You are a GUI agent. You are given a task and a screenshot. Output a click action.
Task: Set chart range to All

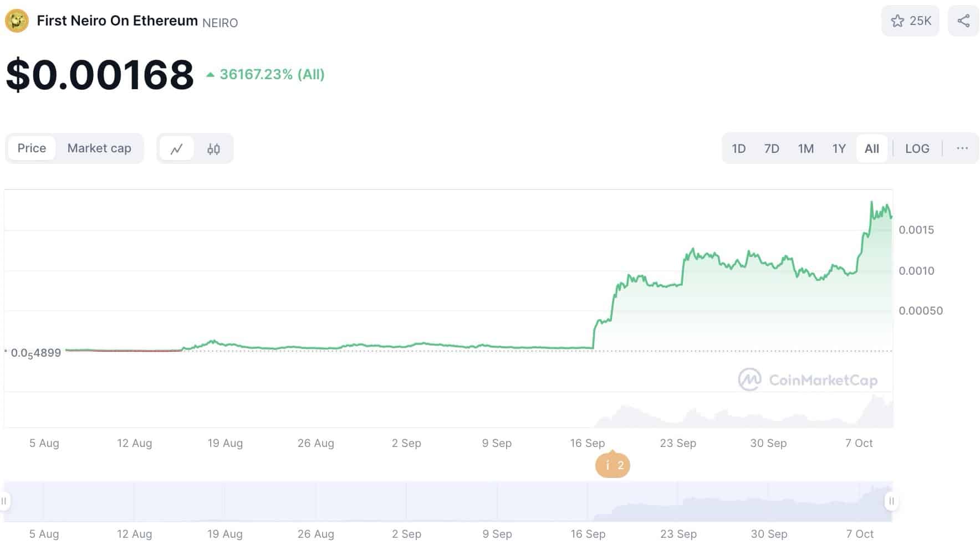(872, 148)
